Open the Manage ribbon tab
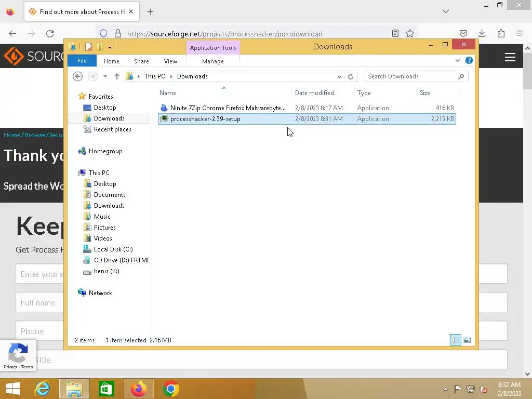The image size is (532, 399). pyautogui.click(x=212, y=61)
